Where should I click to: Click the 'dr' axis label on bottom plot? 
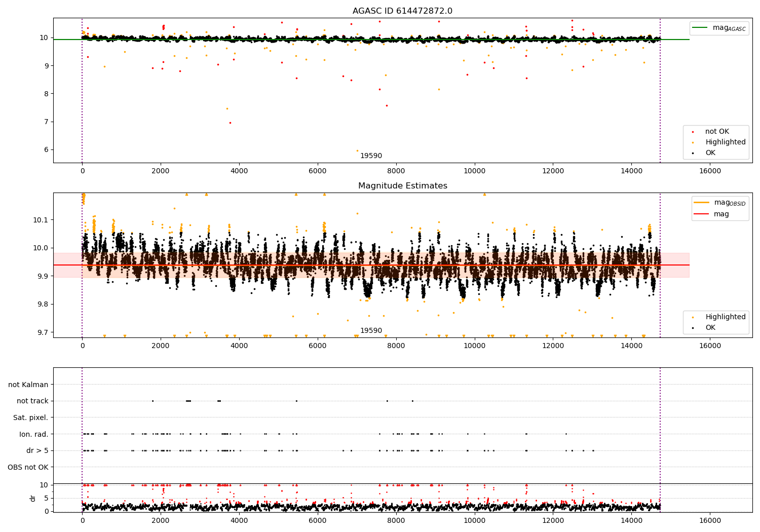pos(33,498)
